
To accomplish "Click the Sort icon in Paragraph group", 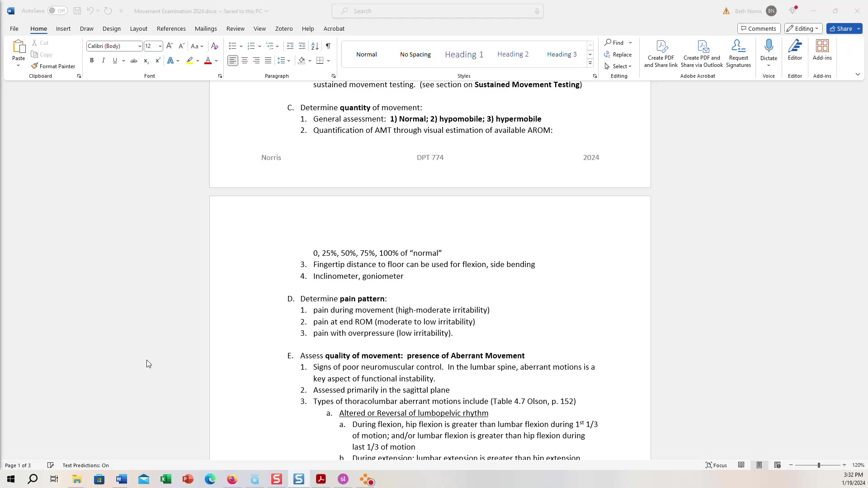I will click(315, 46).
